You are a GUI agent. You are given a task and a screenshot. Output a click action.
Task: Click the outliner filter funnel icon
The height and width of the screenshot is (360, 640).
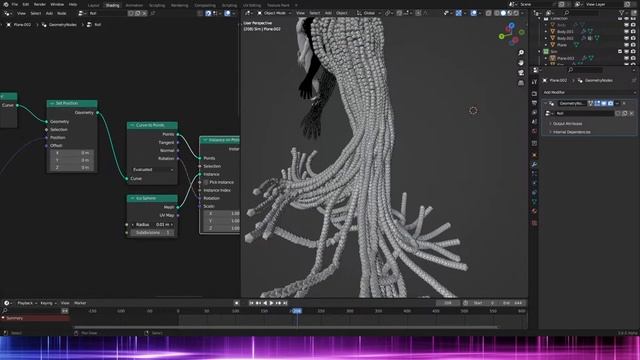tap(622, 13)
